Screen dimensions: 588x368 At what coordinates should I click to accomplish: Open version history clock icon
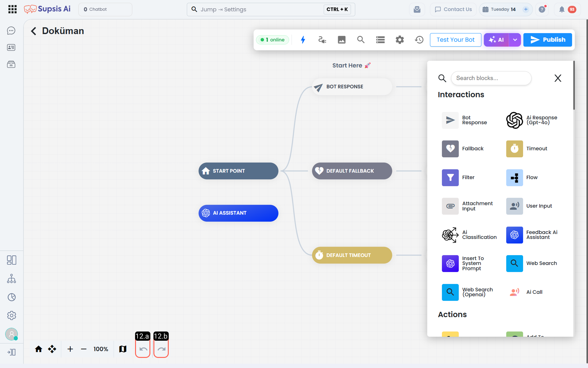pos(419,40)
